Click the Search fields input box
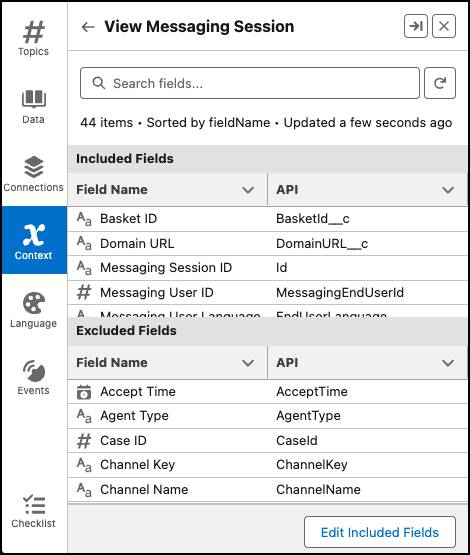The width and height of the screenshot is (470, 555). 250,83
